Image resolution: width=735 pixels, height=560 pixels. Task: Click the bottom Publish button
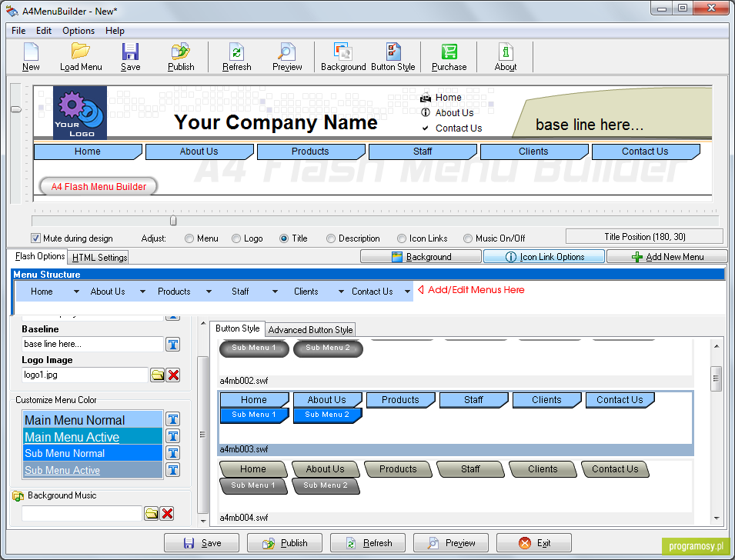[285, 543]
